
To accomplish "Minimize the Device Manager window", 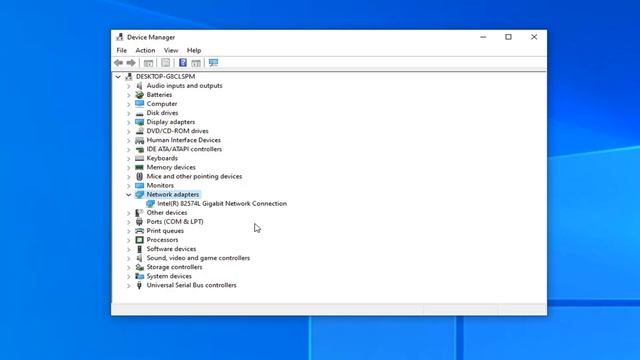I will (483, 37).
